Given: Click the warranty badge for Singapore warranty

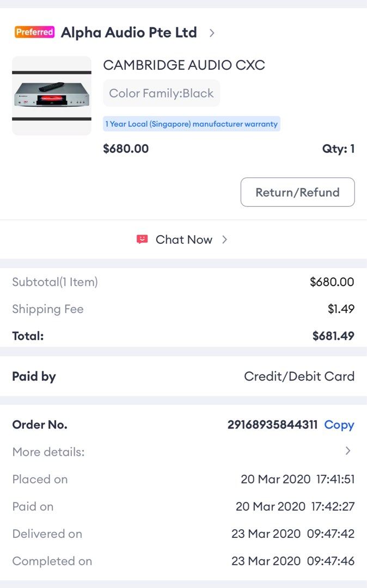Looking at the screenshot, I should 191,124.
